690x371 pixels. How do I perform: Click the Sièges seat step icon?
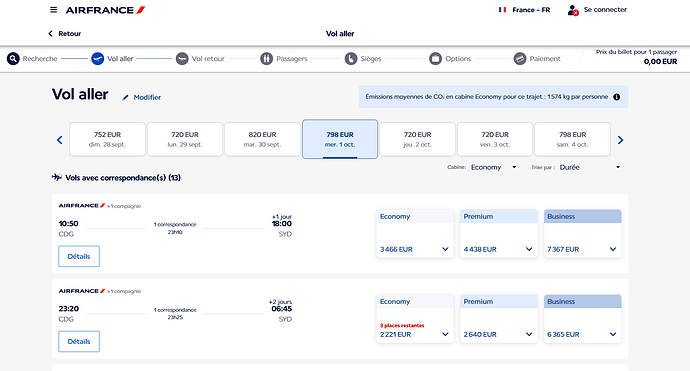pos(351,59)
